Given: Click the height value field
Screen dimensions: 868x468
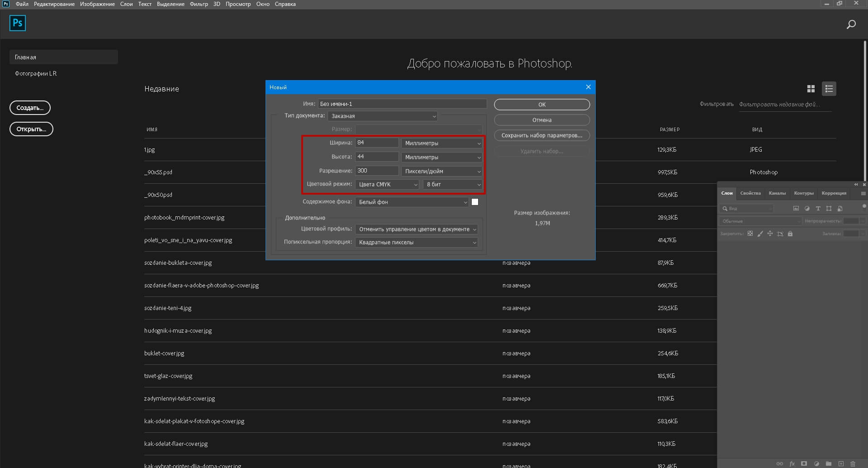Looking at the screenshot, I should 377,157.
